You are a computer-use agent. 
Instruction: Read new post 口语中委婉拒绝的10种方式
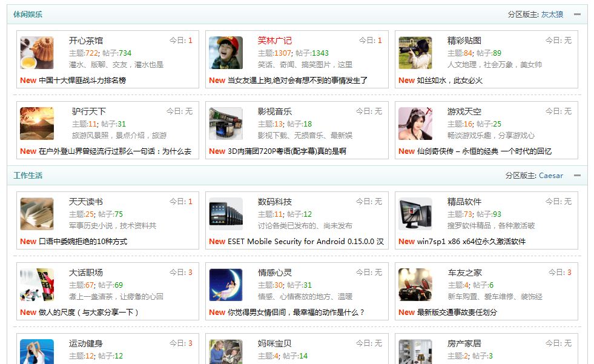pos(83,241)
